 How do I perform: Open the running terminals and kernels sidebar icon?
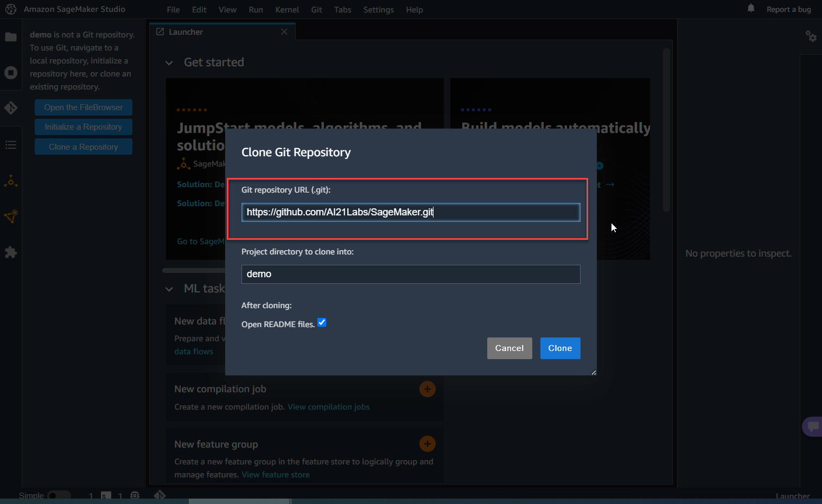(x=11, y=73)
